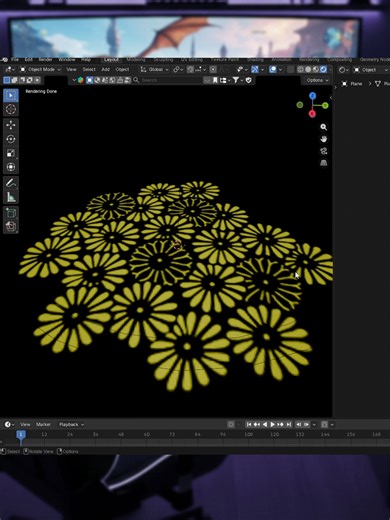Select the Measure tool
Viewport: 390px width, 520px height.
point(11,197)
